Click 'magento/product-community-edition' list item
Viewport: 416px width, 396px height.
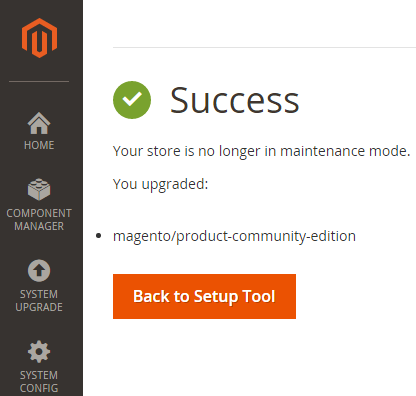tap(234, 237)
